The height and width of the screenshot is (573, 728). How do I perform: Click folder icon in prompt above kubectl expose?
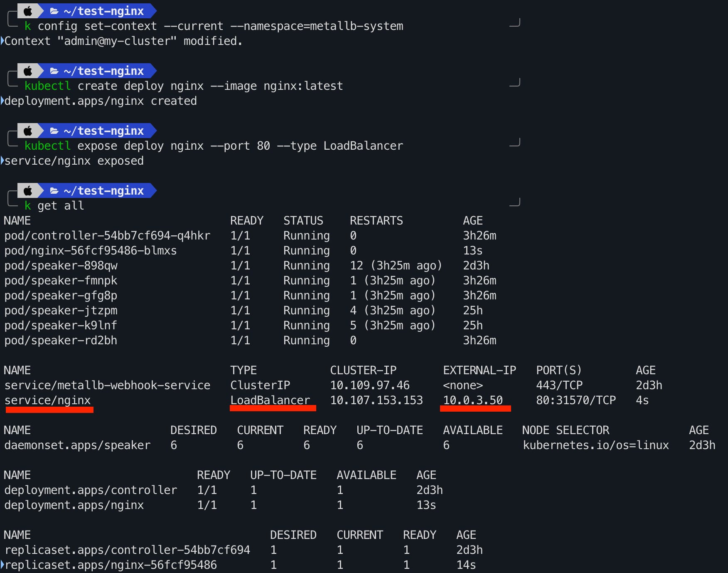click(54, 131)
